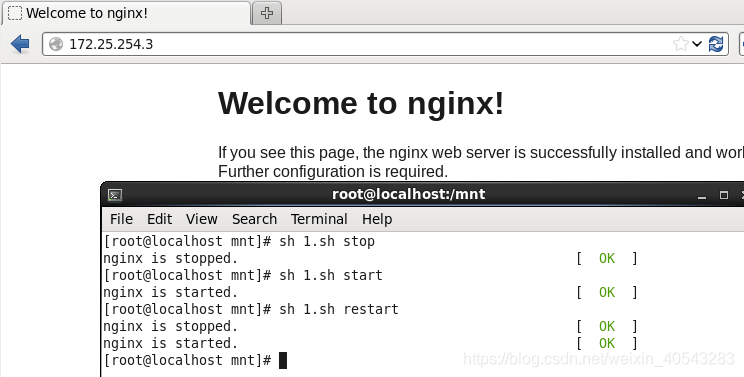Image resolution: width=744 pixels, height=377 pixels.
Task: Click the 'sh 1.sh stop' command line
Action: click(x=239, y=241)
